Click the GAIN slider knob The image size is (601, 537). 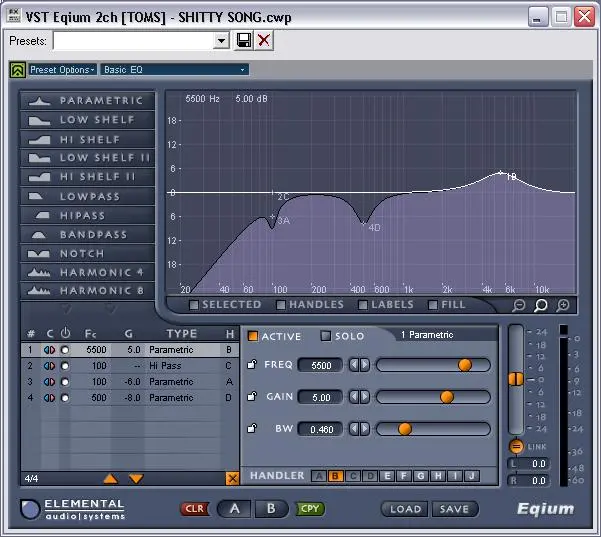point(447,397)
